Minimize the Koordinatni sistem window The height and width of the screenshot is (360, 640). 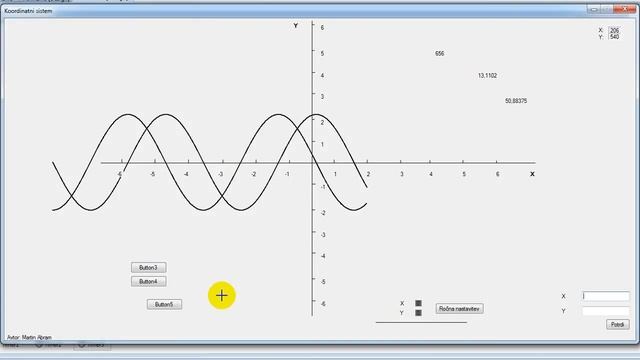tap(594, 9)
